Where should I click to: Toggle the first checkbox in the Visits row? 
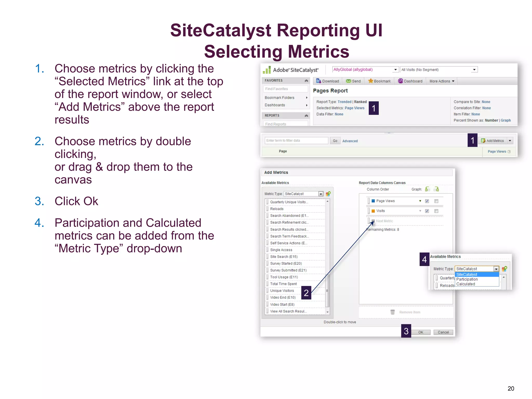(427, 211)
